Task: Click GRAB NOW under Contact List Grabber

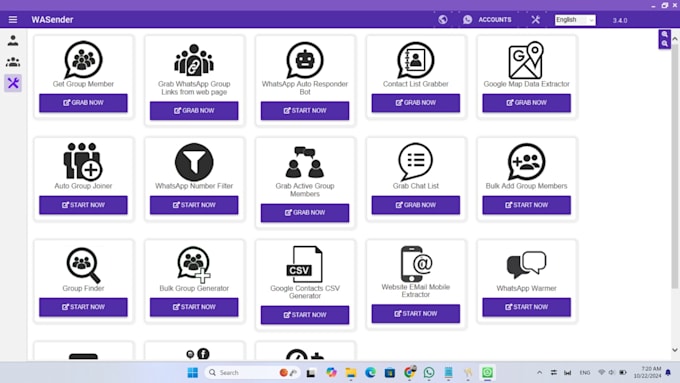Action: click(415, 103)
